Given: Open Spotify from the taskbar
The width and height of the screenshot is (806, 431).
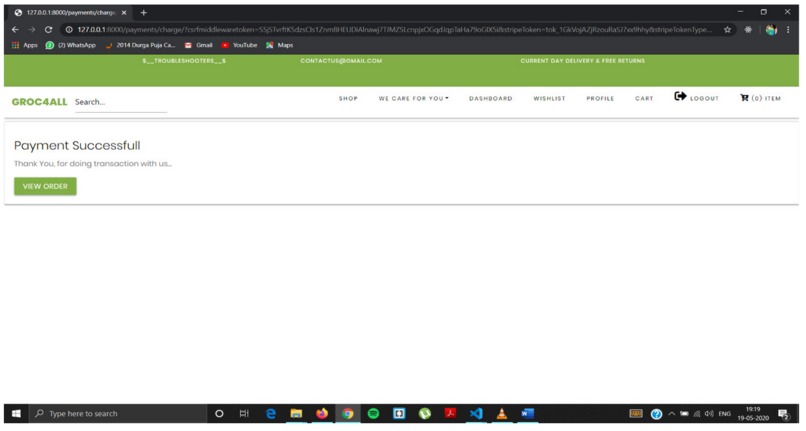Looking at the screenshot, I should coord(373,414).
